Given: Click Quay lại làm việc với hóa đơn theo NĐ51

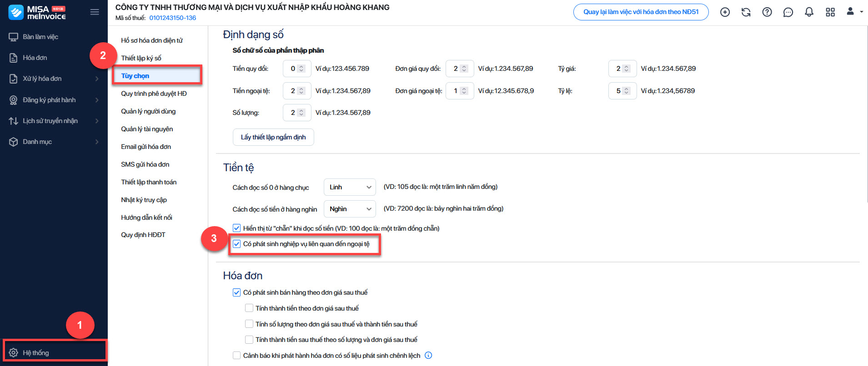Looking at the screenshot, I should point(641,12).
